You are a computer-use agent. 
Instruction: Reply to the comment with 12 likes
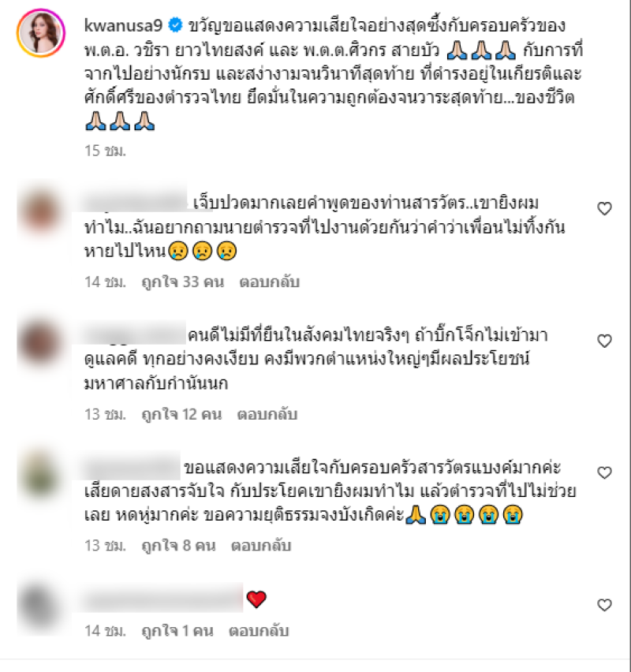[x=267, y=414]
